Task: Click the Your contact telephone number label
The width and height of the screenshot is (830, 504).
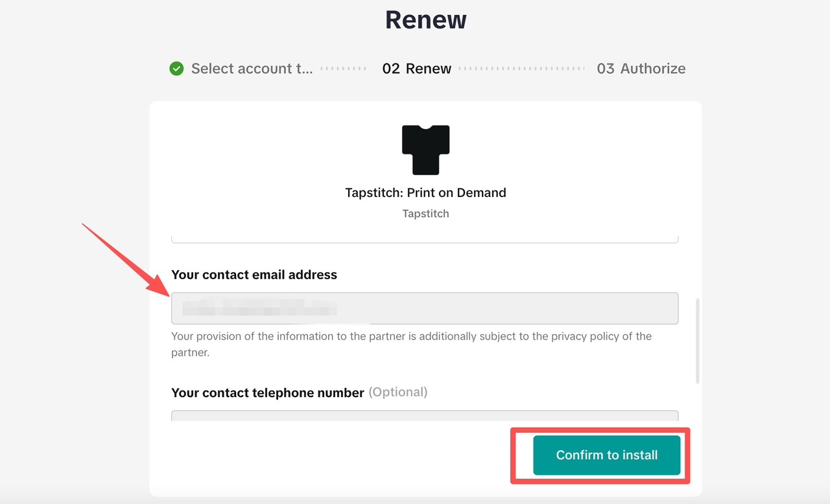Action: click(x=268, y=393)
